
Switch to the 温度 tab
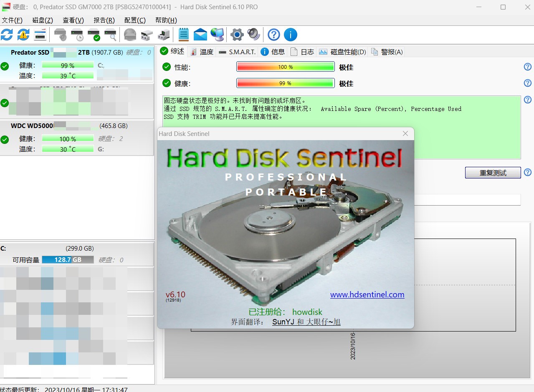pos(202,52)
